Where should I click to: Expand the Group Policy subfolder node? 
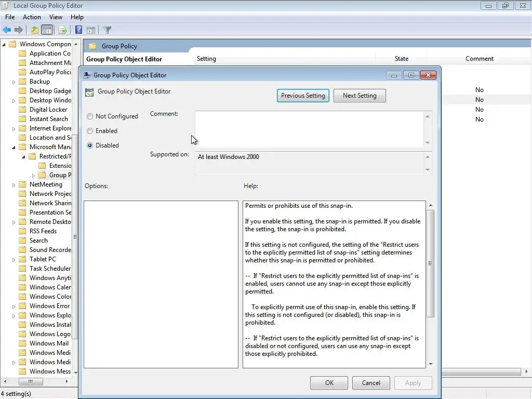click(x=33, y=176)
